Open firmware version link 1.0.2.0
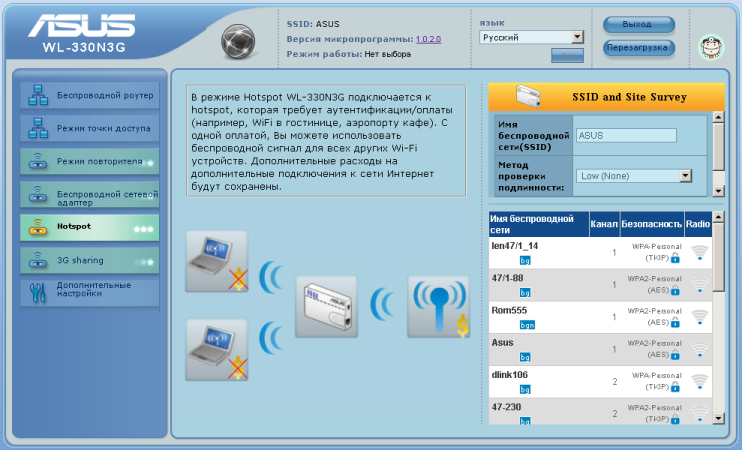This screenshot has height=450, width=742. (428, 39)
